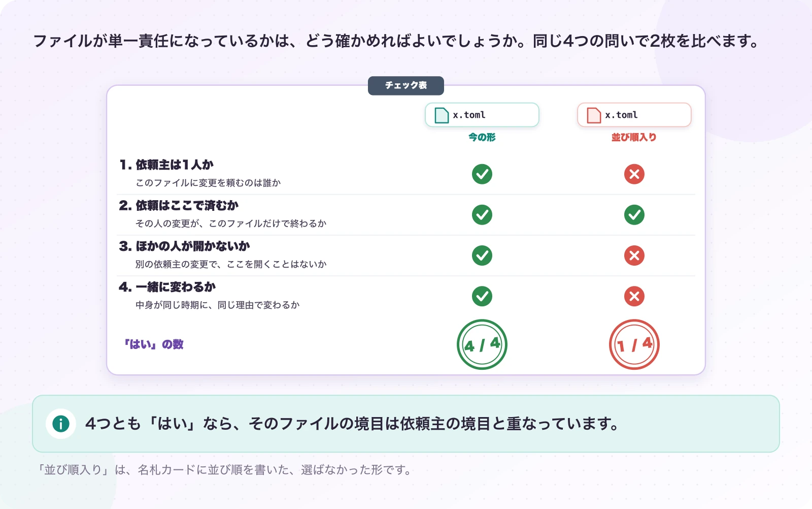Select the teal-bordered x.toml file chip
The image size is (812, 509).
(x=482, y=115)
